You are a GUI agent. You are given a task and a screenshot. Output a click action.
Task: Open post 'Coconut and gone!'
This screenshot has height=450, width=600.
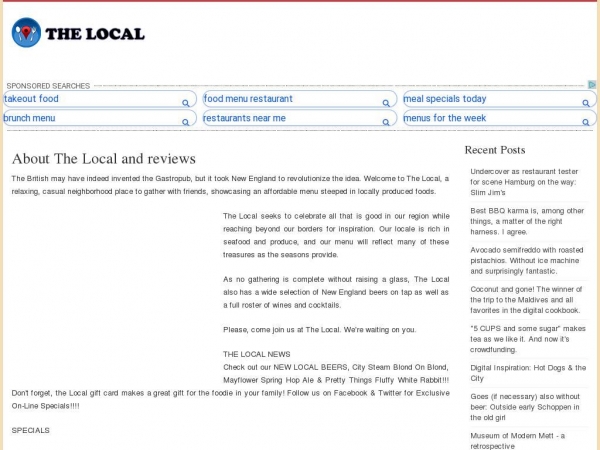(x=526, y=300)
